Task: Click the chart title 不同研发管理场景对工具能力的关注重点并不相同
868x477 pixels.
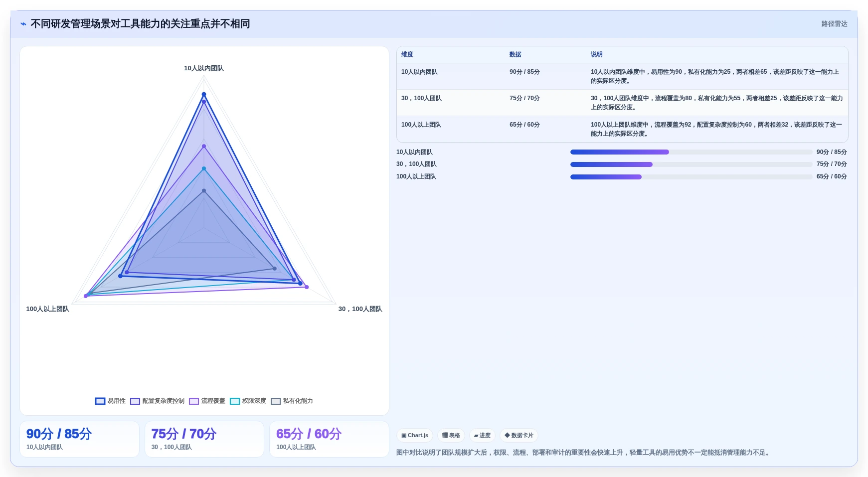Action: coord(140,24)
